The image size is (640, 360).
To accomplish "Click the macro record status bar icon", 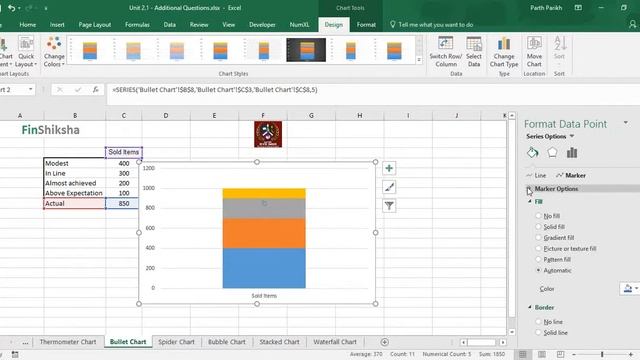I will click(x=15, y=354).
